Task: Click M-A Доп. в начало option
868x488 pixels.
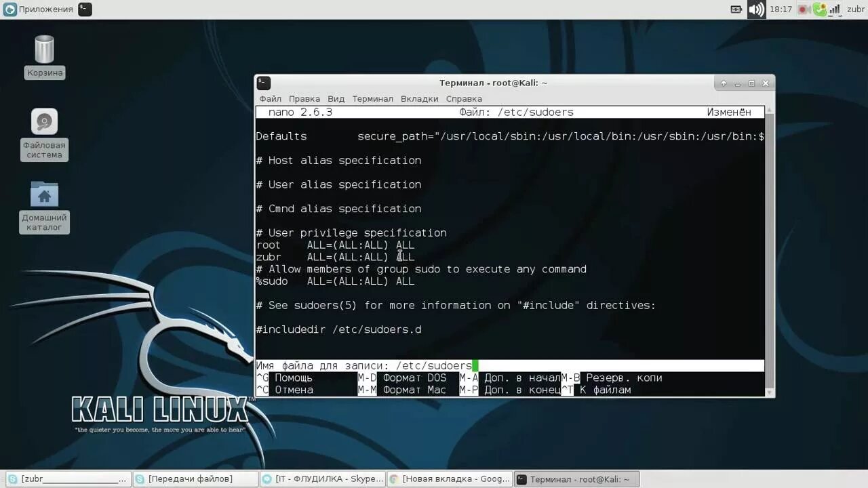Action: click(x=510, y=378)
